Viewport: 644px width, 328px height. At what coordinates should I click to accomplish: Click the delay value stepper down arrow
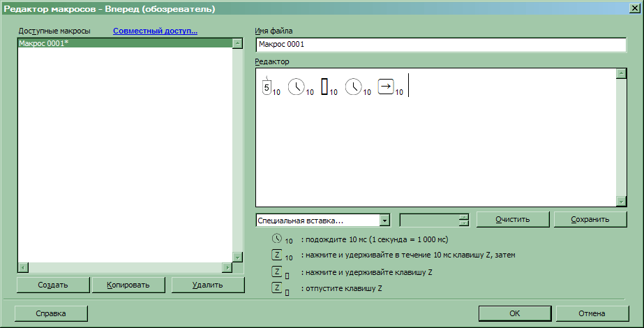(x=464, y=223)
